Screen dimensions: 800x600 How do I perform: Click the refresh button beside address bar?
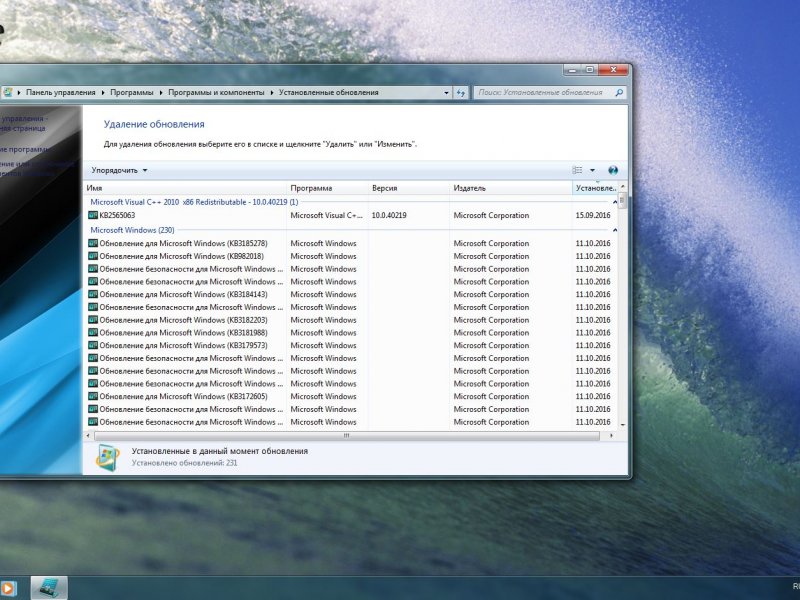pos(461,93)
